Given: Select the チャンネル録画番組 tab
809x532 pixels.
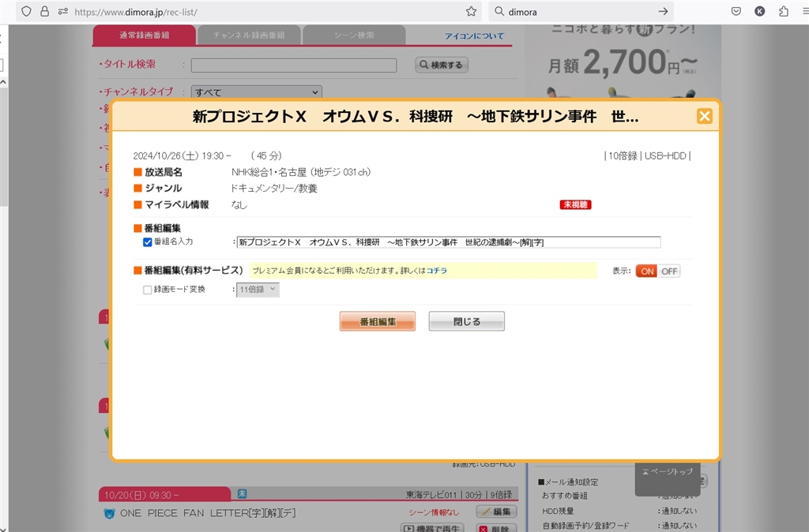Looking at the screenshot, I should [249, 35].
